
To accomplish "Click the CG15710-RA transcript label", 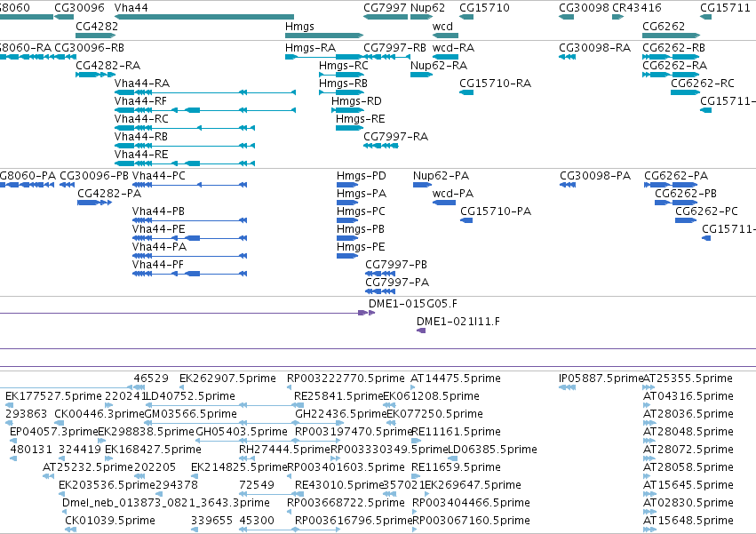I will [495, 84].
